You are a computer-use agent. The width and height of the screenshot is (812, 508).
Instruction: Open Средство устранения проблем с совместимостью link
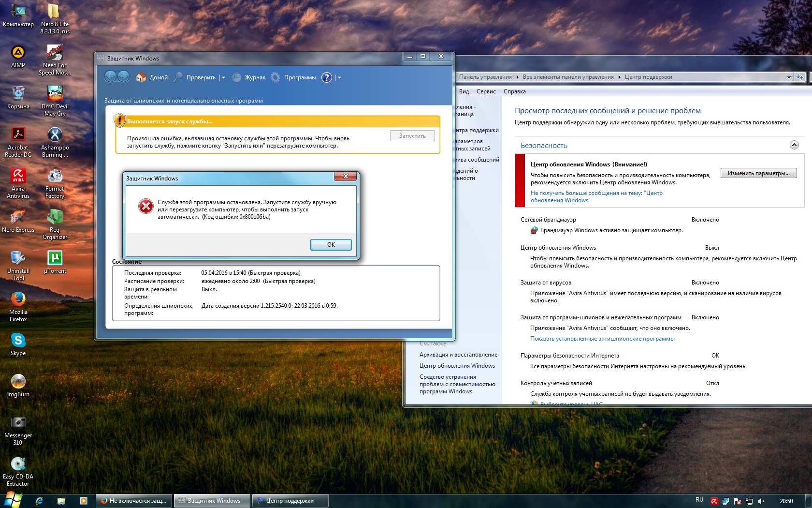457,384
